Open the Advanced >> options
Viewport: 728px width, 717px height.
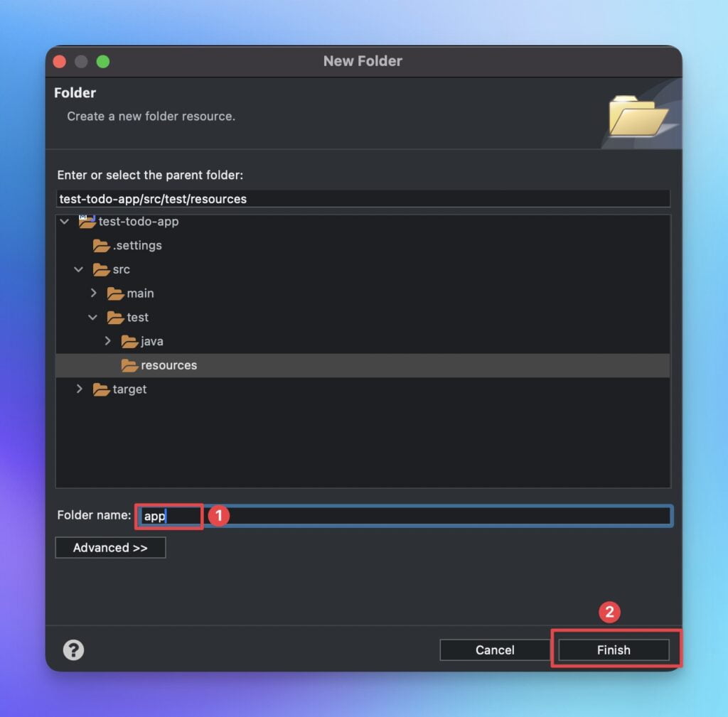tap(110, 548)
